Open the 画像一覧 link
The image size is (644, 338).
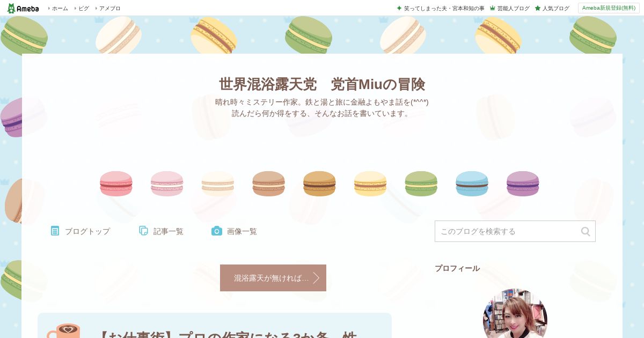242,231
